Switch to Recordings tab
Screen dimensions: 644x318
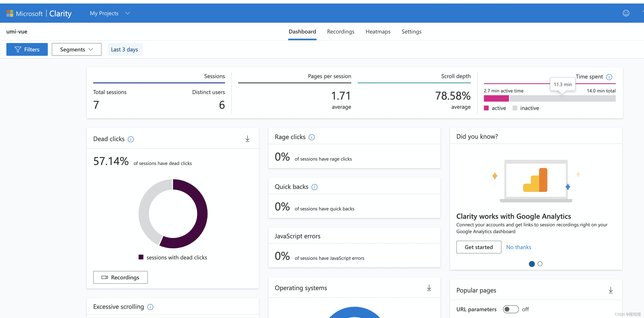tap(341, 31)
